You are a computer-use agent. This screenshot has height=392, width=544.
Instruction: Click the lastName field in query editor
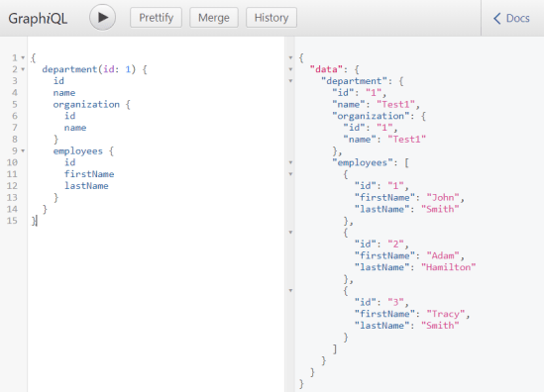[x=86, y=186]
